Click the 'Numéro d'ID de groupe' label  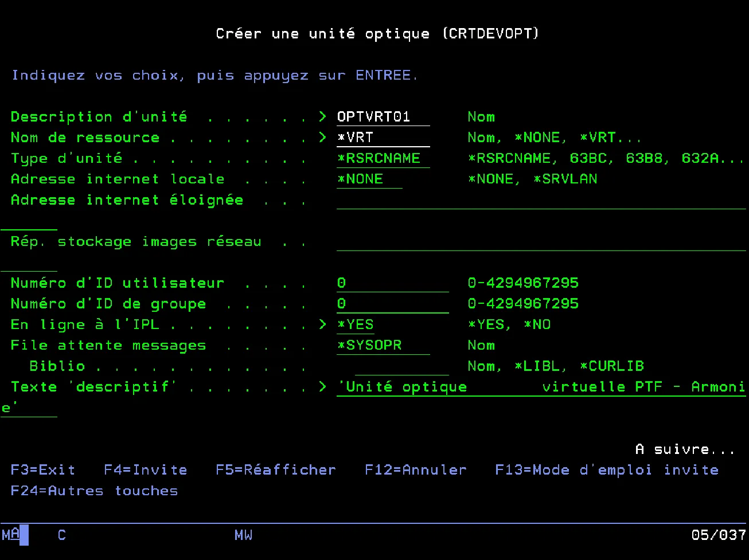click(x=108, y=304)
